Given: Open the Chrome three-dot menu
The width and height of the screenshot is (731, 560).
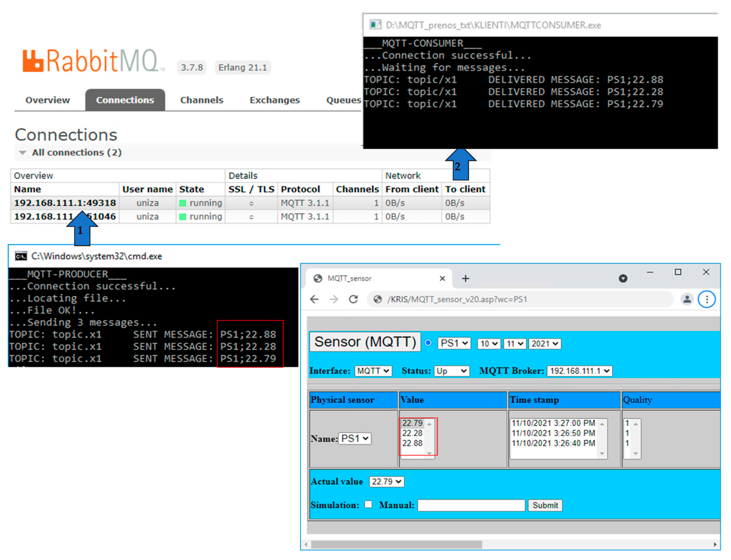Looking at the screenshot, I should point(706,299).
